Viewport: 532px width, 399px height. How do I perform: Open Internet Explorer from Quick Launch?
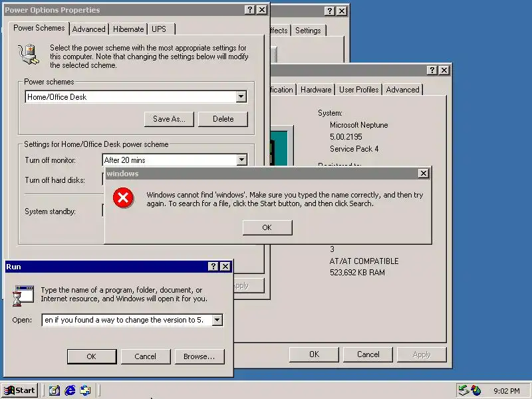pos(70,390)
